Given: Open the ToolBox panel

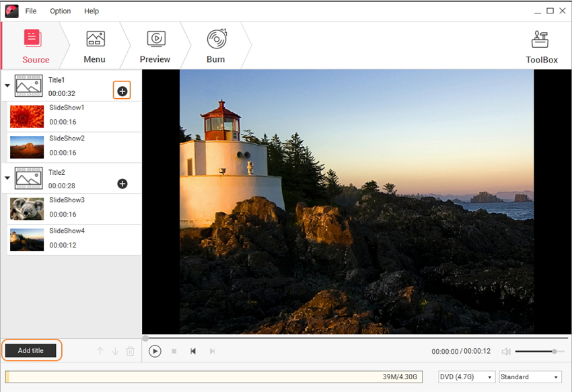Looking at the screenshot, I should (x=541, y=47).
